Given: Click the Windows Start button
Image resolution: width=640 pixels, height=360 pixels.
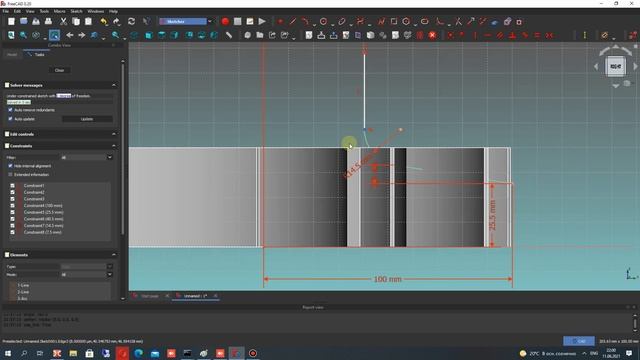Looking at the screenshot, I should coord(7,353).
